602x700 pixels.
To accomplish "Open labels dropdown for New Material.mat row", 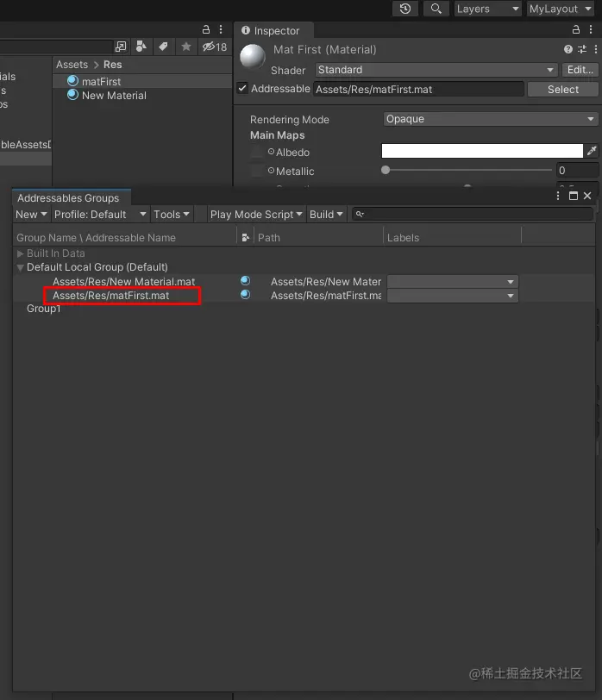I will pyautogui.click(x=453, y=282).
